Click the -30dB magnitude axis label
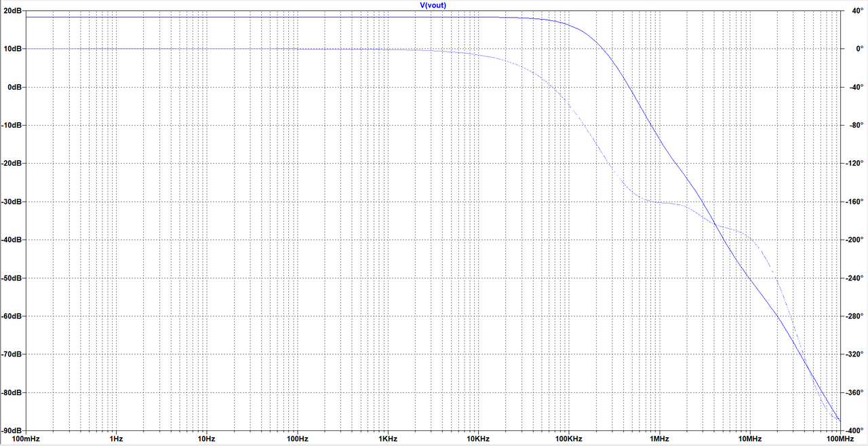 coord(11,202)
